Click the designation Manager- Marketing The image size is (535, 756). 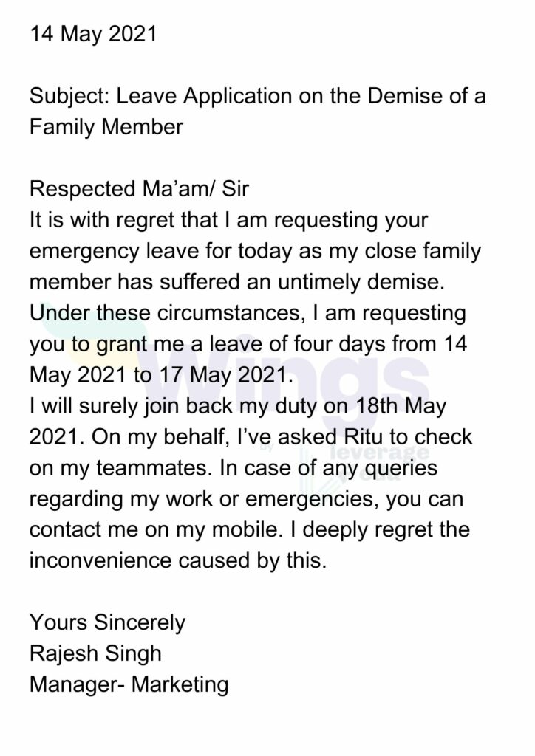pos(129,684)
